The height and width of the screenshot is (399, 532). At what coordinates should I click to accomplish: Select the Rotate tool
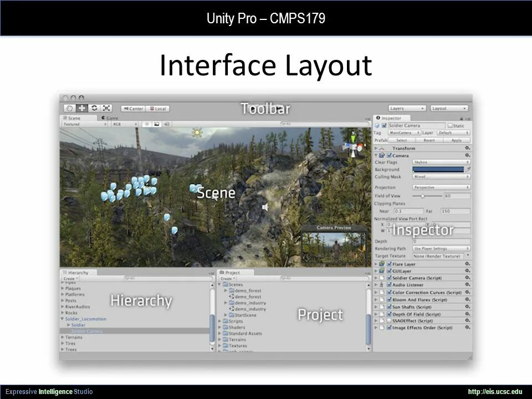pos(94,108)
